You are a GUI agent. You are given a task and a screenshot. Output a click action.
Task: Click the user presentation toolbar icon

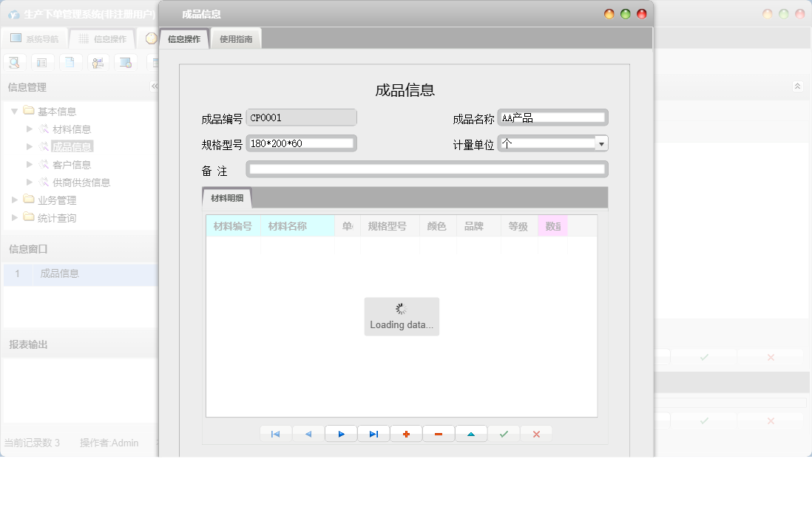click(98, 62)
